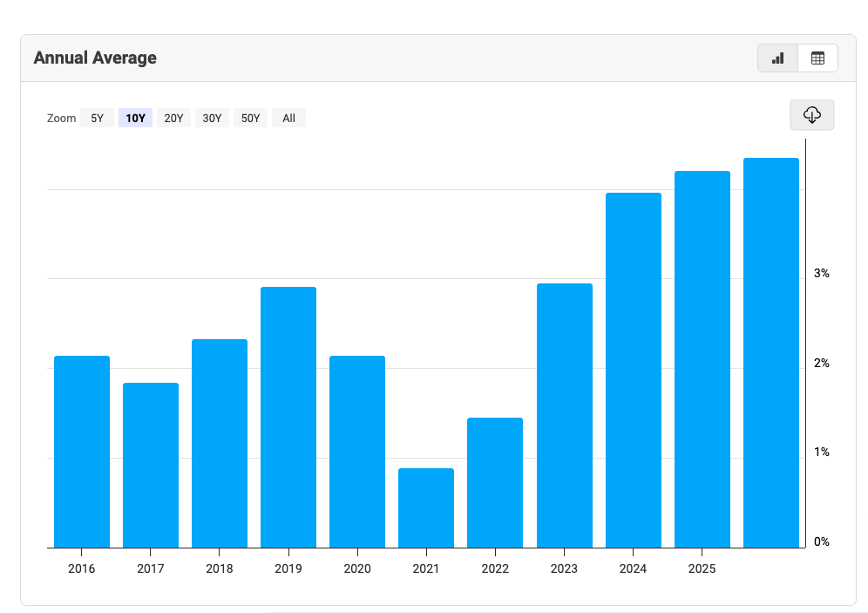The image size is (868, 613).
Task: Click the 2017 bar
Action: click(151, 465)
